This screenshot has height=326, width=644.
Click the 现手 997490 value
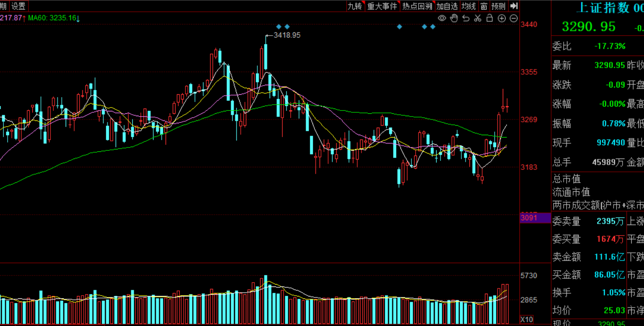coord(611,142)
